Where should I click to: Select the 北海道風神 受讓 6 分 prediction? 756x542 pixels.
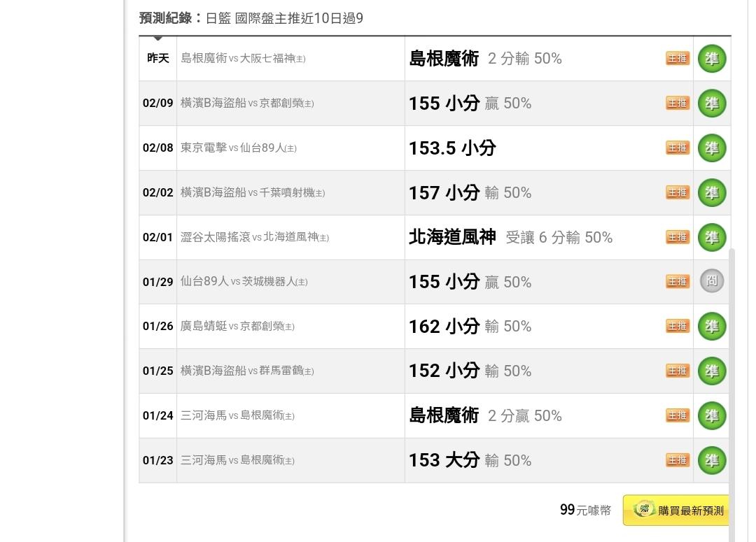(510, 237)
